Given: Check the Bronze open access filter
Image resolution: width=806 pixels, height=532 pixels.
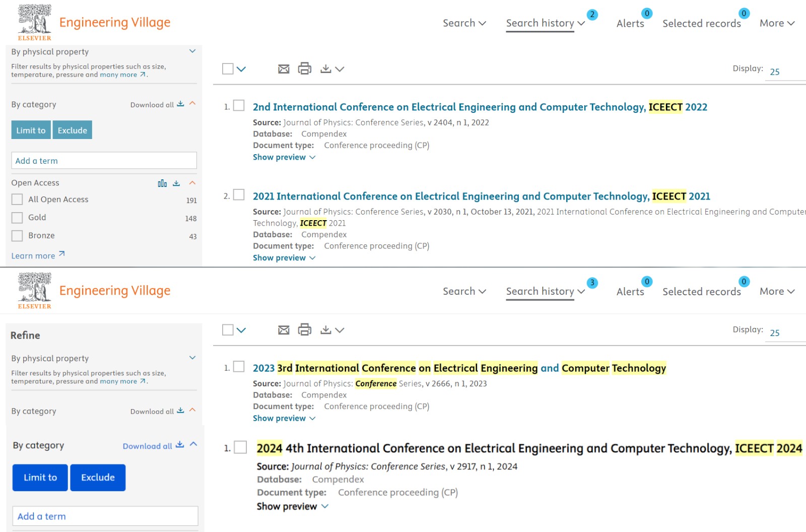Looking at the screenshot, I should tap(17, 236).
